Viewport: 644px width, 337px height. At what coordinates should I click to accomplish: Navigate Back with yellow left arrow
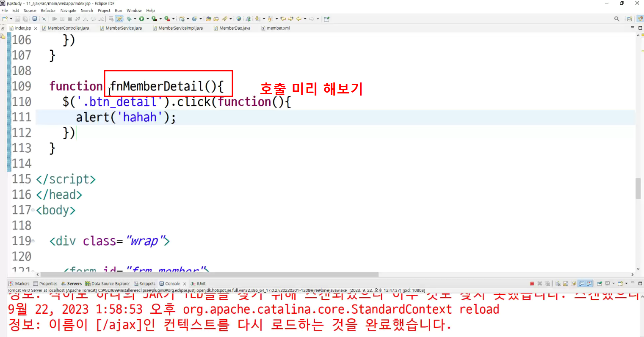[x=299, y=19]
